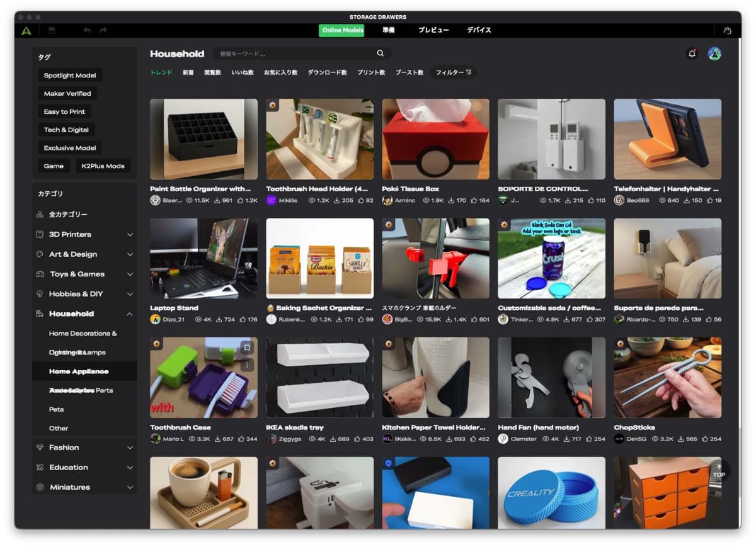The height and width of the screenshot is (547, 756).
Task: Sort models by お気に入り数
Action: 280,72
